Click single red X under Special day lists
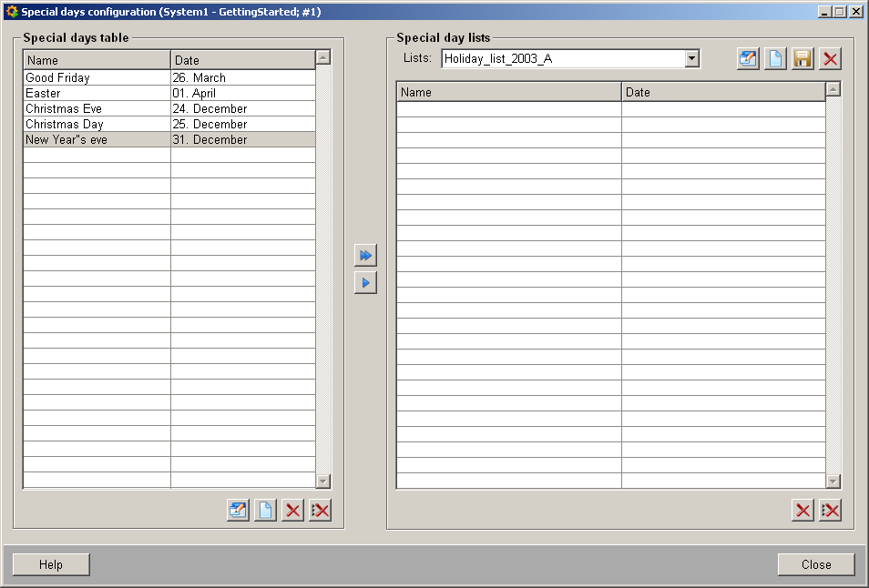The image size is (869, 588). tap(803, 511)
